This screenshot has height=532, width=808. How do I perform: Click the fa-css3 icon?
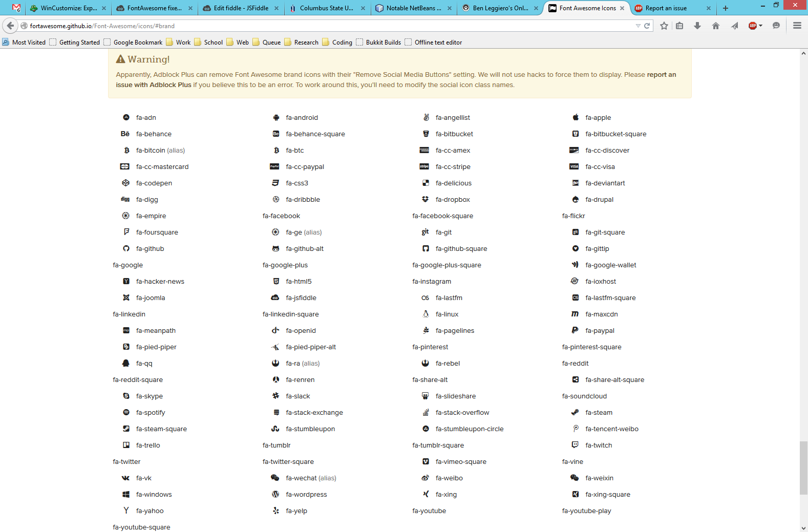pyautogui.click(x=275, y=183)
